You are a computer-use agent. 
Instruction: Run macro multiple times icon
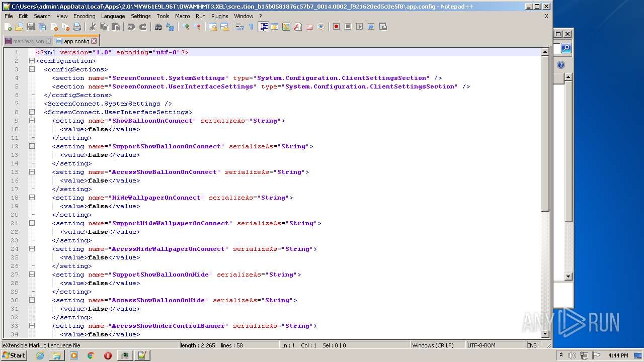(371, 27)
